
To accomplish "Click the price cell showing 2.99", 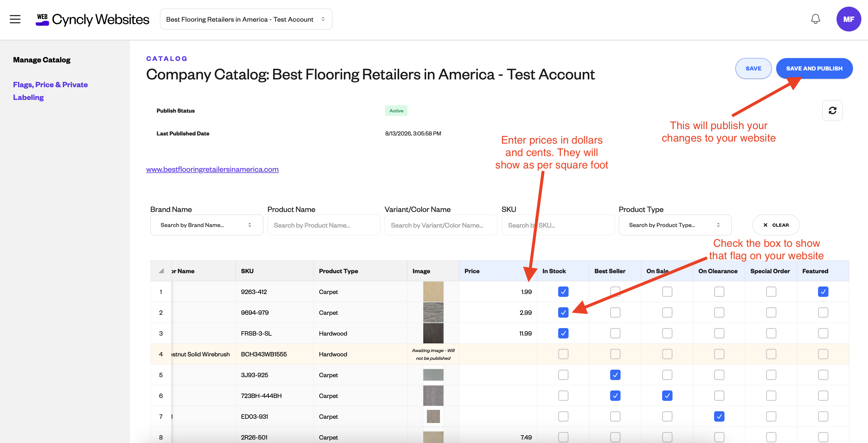I will [498, 313].
